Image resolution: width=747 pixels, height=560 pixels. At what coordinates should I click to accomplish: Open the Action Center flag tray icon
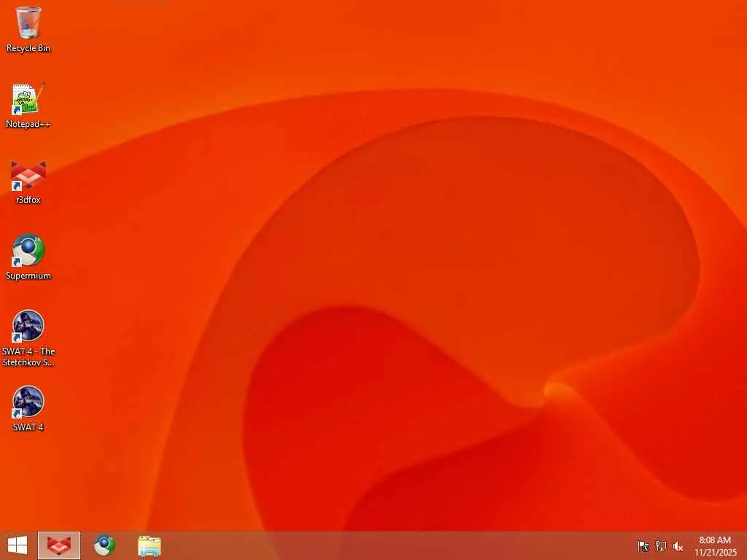643,546
